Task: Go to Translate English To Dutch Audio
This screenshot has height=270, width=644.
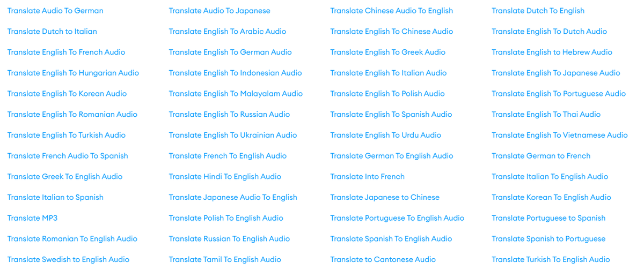Action: (x=550, y=32)
